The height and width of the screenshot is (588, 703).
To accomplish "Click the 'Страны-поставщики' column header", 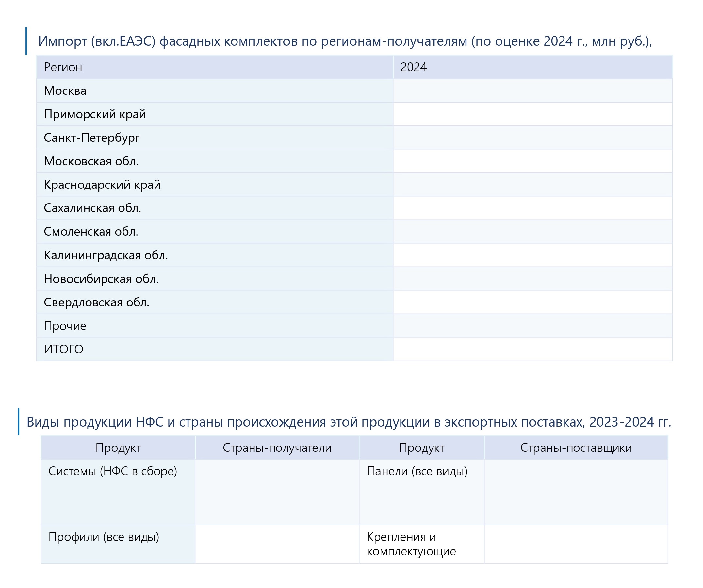I will click(x=576, y=448).
